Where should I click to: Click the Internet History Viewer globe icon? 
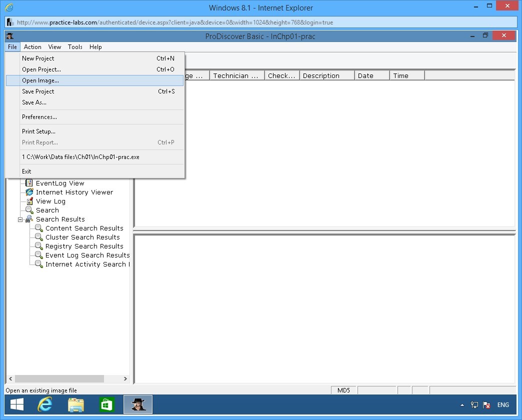pyautogui.click(x=29, y=192)
